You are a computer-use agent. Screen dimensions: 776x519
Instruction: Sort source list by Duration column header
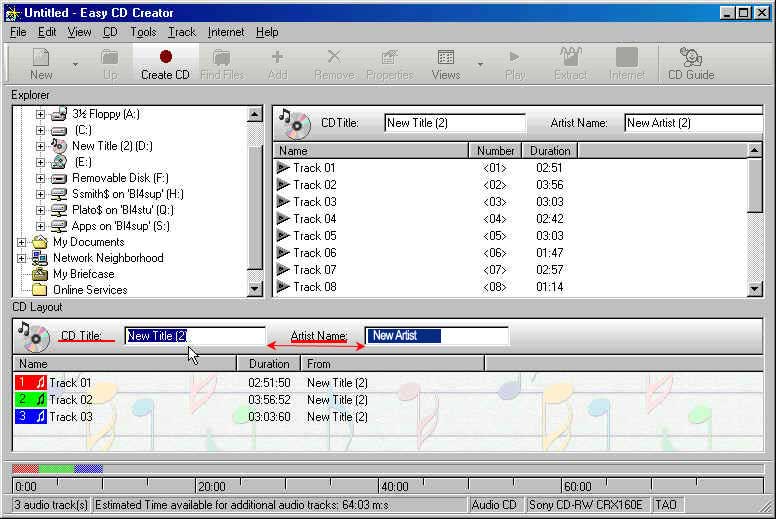pyautogui.click(x=550, y=151)
